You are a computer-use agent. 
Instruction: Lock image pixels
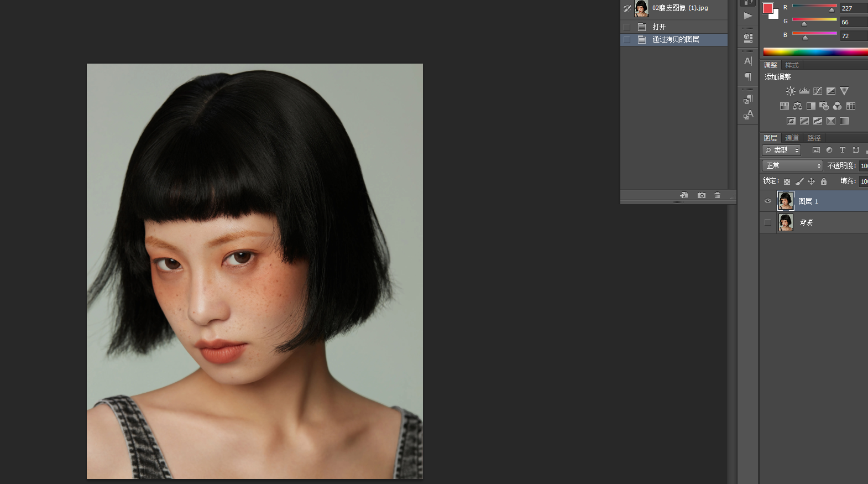799,181
